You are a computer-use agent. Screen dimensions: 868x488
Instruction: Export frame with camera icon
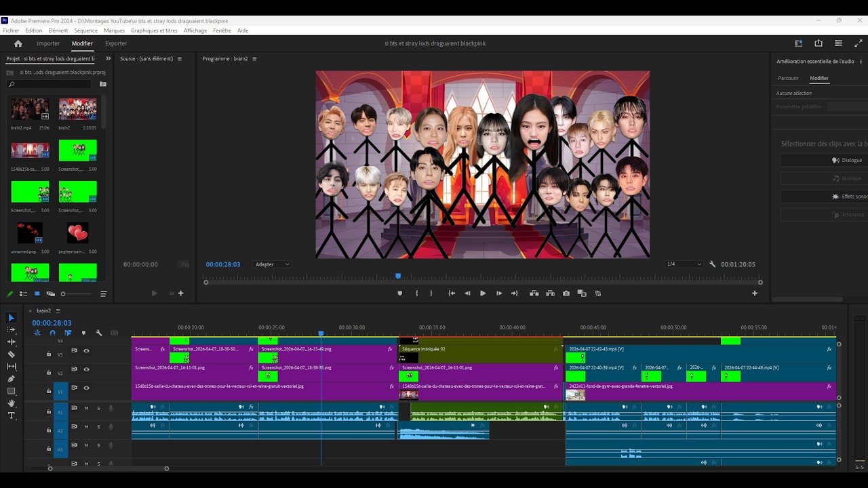click(566, 293)
